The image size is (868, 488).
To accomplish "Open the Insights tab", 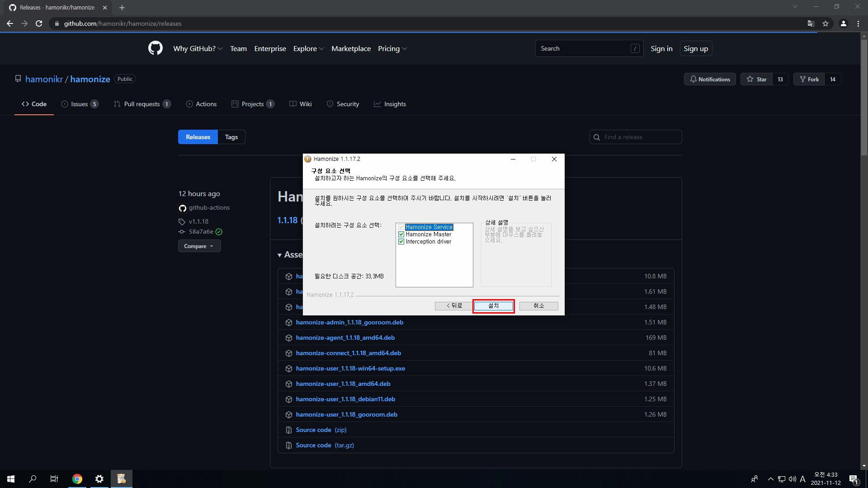I will 390,104.
